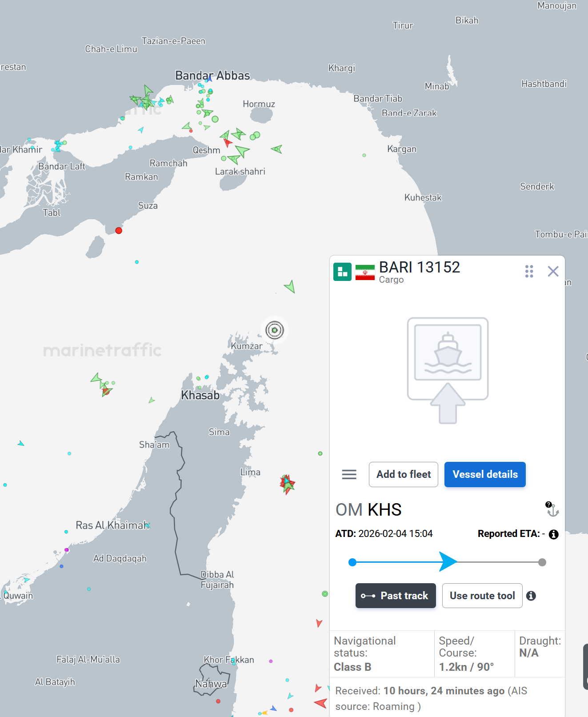Select the magenta dot east of Khor Fakkan
Screen dimensions: 588x717
pyautogui.click(x=271, y=661)
